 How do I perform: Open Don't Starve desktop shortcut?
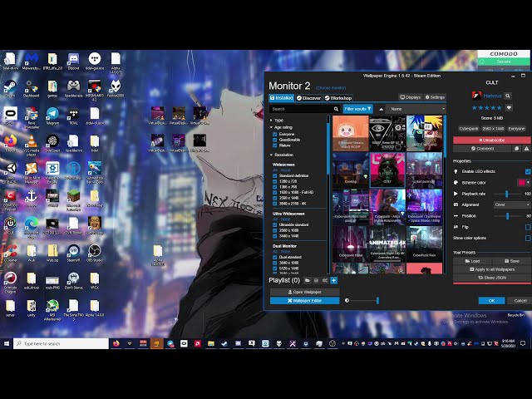coord(73,281)
